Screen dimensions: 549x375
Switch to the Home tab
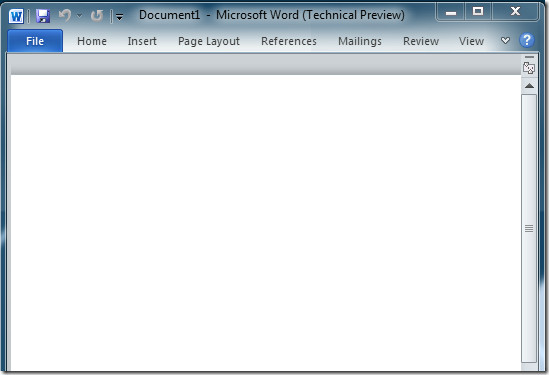tap(92, 41)
